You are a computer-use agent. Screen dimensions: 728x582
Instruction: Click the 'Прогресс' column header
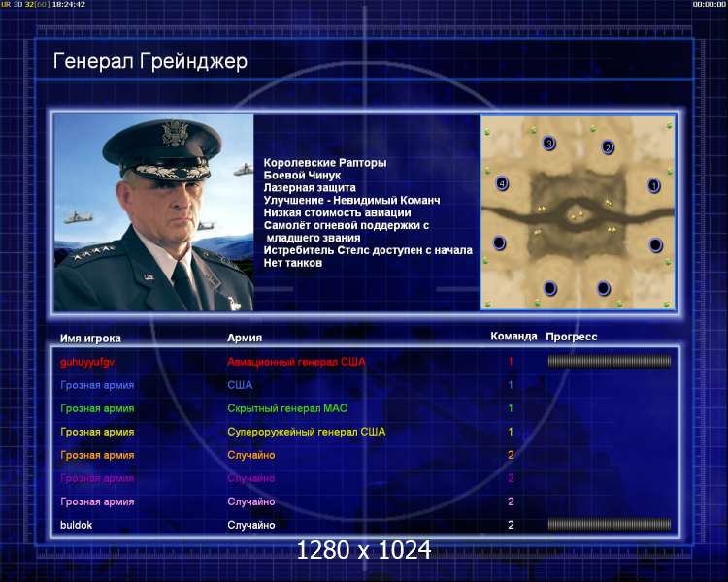[572, 337]
